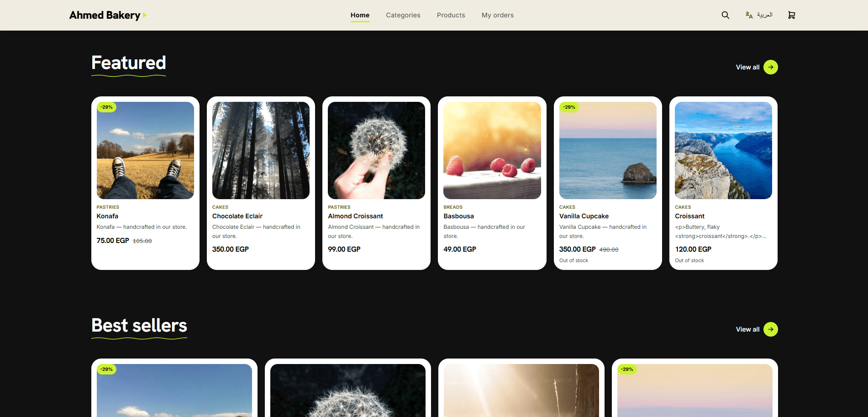Click Konafa's crossed-out price 105.00
Image resolution: width=868 pixels, height=417 pixels.
click(x=142, y=241)
